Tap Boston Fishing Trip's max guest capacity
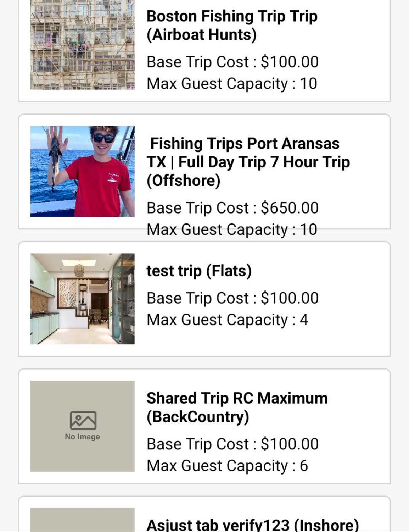The height and width of the screenshot is (532, 409). [x=232, y=84]
